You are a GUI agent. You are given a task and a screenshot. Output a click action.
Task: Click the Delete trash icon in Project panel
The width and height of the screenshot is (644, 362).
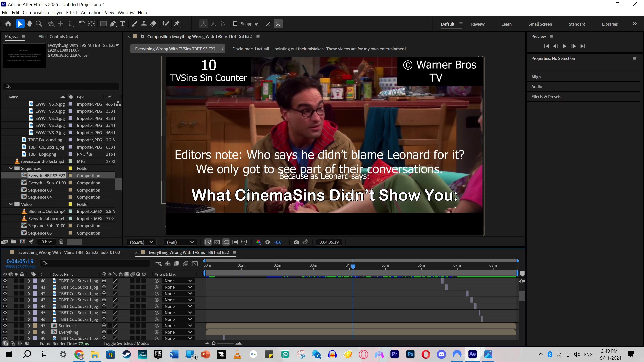pos(61,242)
